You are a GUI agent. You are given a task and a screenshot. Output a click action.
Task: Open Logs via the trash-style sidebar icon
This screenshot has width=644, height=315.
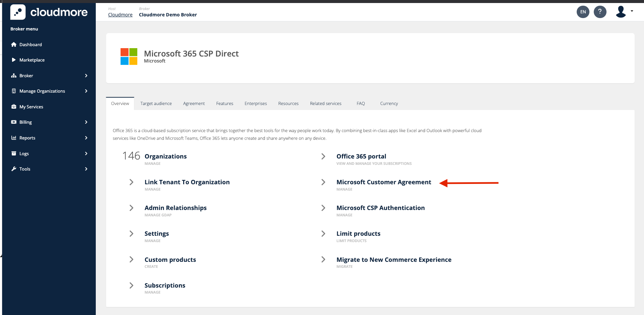coord(14,153)
